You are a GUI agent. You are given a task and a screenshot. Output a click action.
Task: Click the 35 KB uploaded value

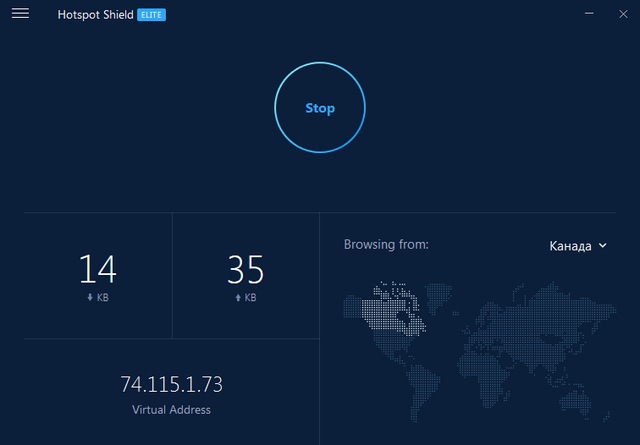point(245,269)
